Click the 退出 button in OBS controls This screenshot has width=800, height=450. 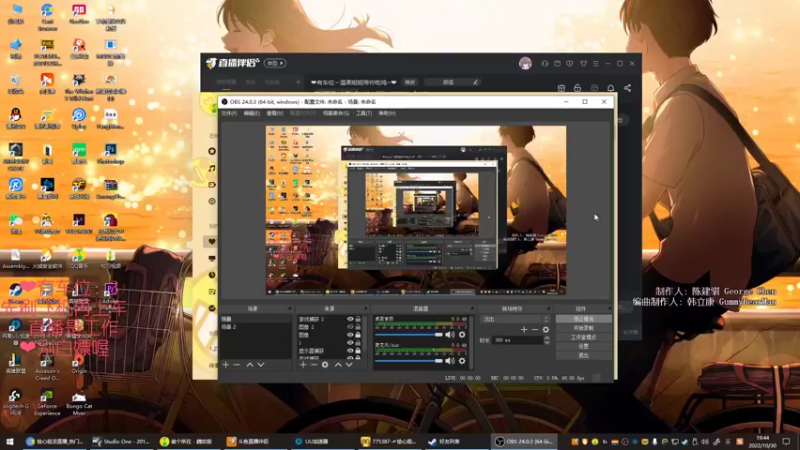point(584,356)
